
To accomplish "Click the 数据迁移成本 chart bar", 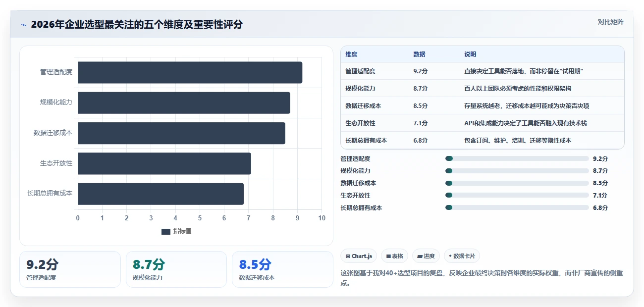I will click(x=181, y=133).
